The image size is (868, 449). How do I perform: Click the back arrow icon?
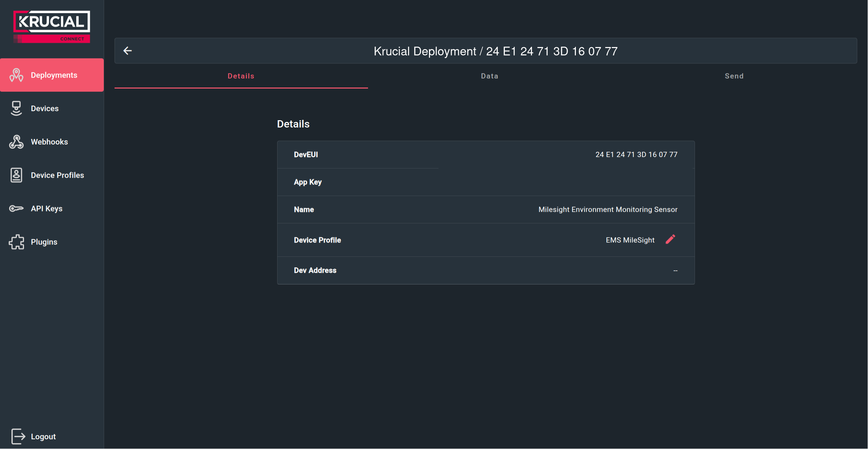(x=127, y=51)
